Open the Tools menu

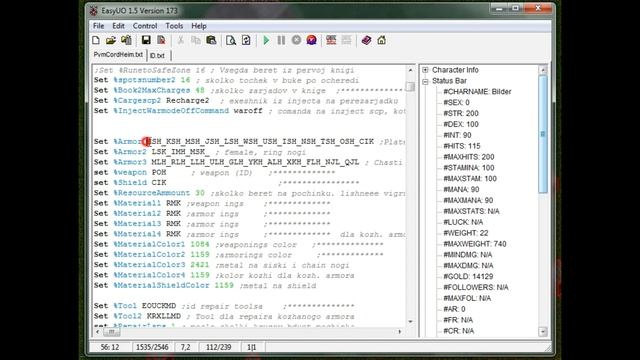[174, 26]
